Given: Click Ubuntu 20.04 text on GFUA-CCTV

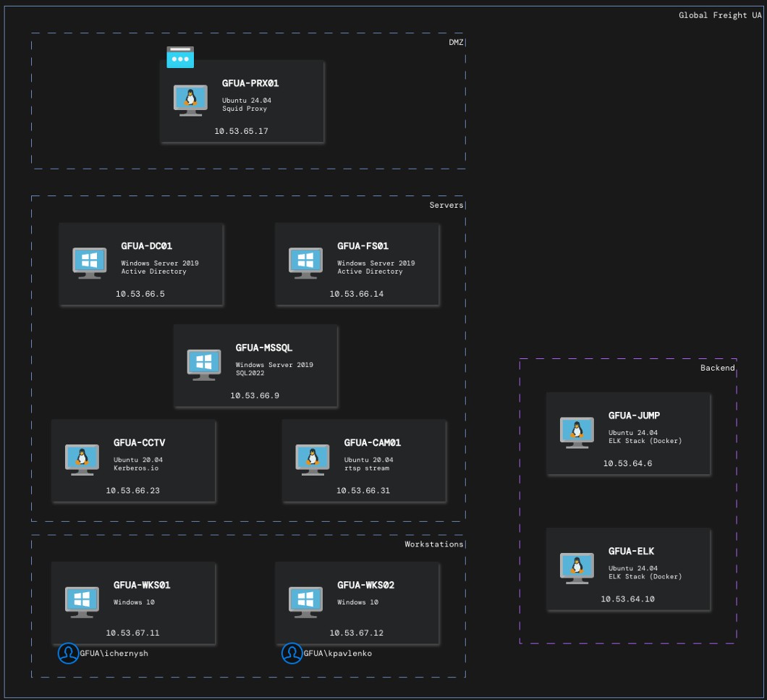Looking at the screenshot, I should point(138,460).
